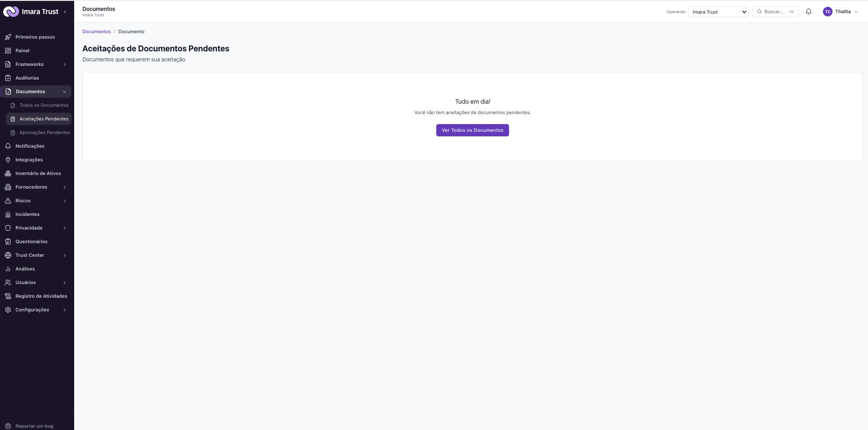Expand the Riscos submenu chevron
Image resolution: width=868 pixels, height=430 pixels.
pos(65,201)
